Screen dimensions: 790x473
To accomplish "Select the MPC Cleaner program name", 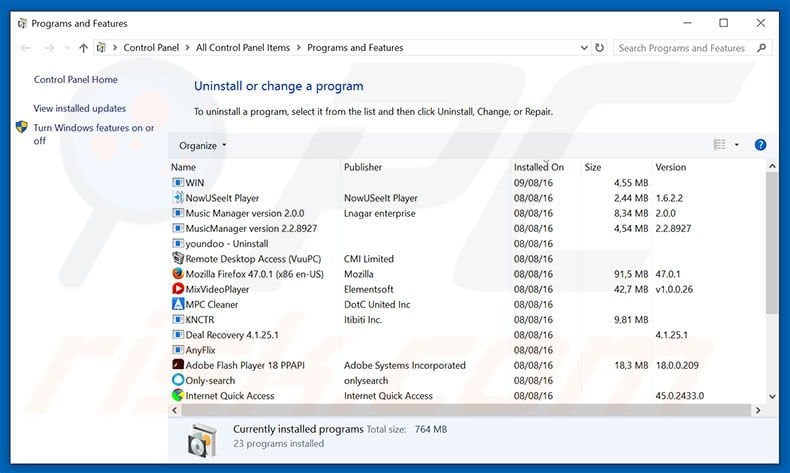I will pyautogui.click(x=212, y=304).
